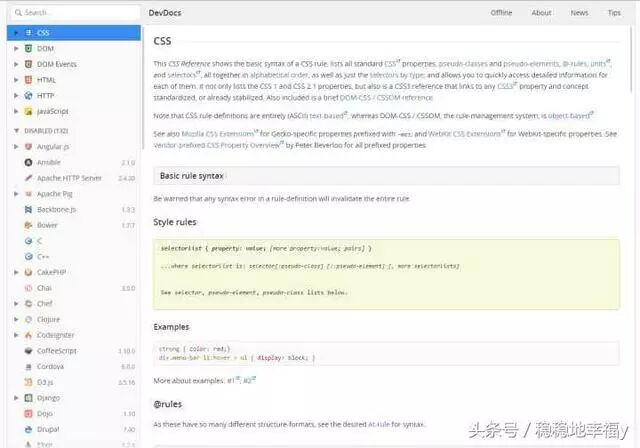Click the Angular.js icon

[28, 146]
